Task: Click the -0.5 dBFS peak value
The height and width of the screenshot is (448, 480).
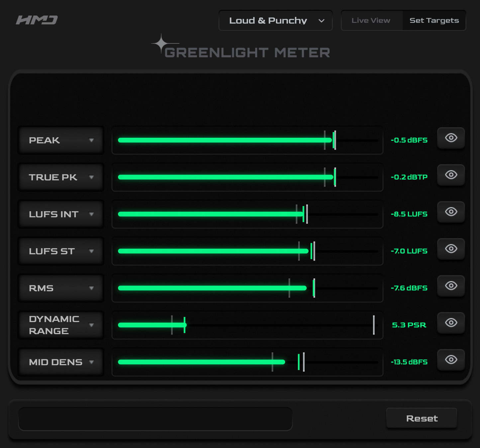Action: point(409,140)
